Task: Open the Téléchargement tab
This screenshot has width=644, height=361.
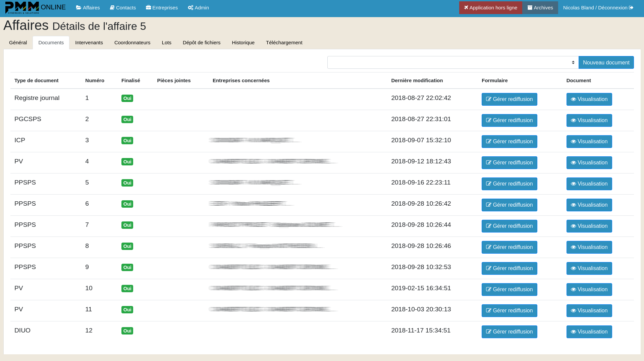Action: pos(284,43)
